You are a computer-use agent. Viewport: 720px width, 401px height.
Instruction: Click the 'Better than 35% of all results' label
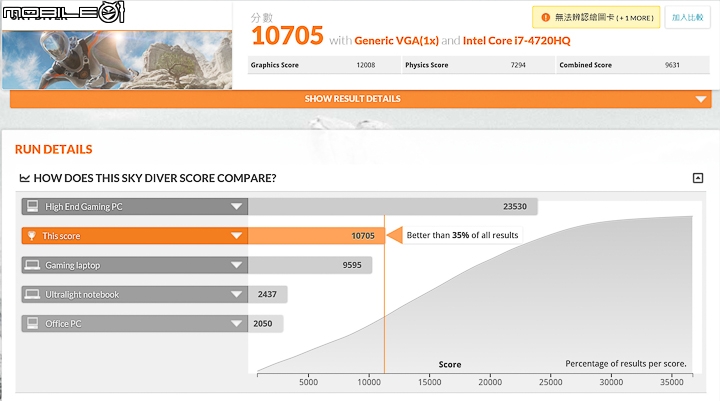(462, 235)
